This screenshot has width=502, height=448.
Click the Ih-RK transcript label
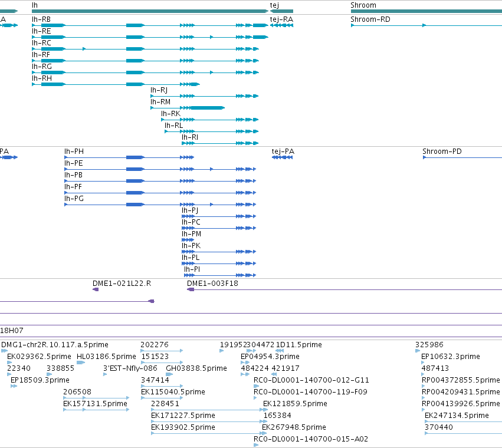point(170,114)
